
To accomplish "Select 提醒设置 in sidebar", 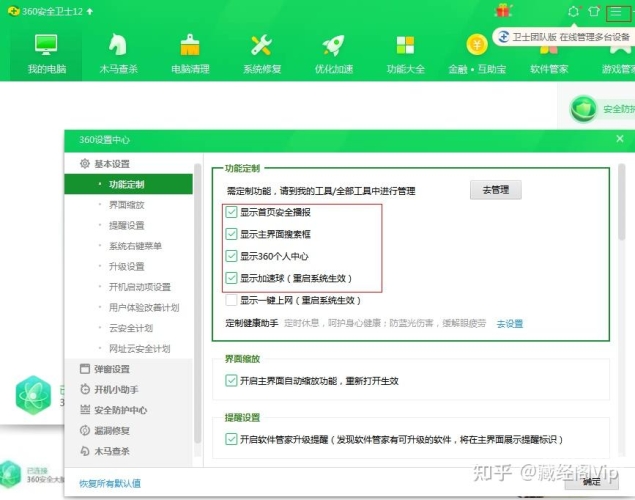I will click(x=128, y=225).
